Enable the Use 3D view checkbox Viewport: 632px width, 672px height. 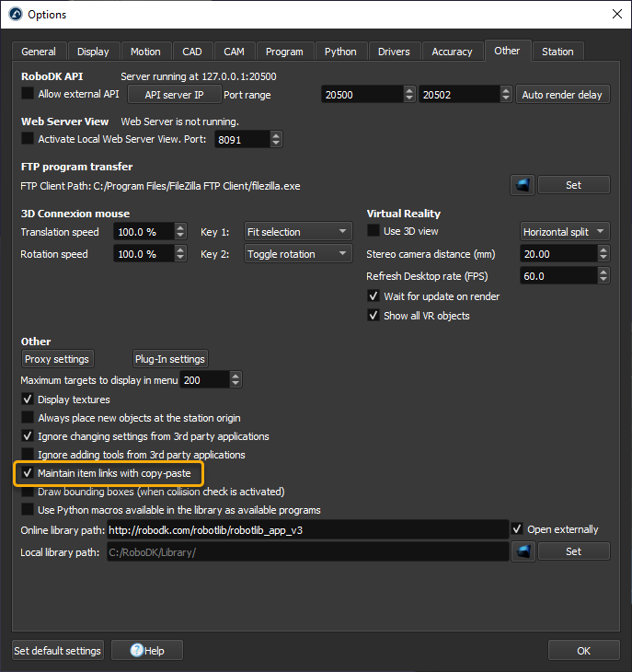coord(373,231)
